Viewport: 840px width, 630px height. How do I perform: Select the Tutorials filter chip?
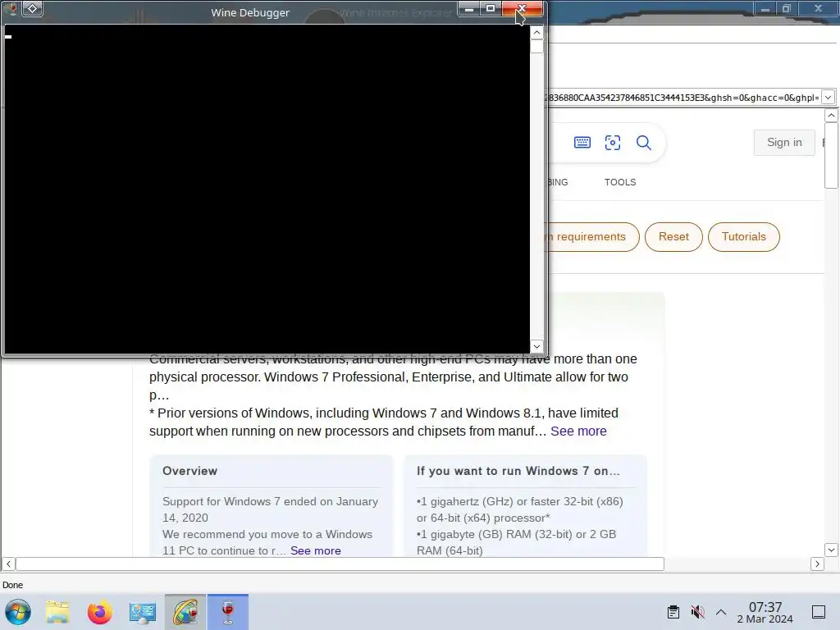tap(743, 237)
